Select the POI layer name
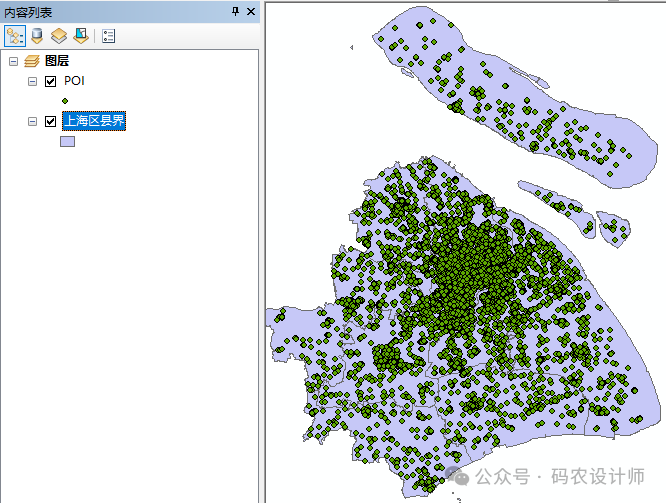Viewport: 666px width, 503px height. tap(75, 82)
